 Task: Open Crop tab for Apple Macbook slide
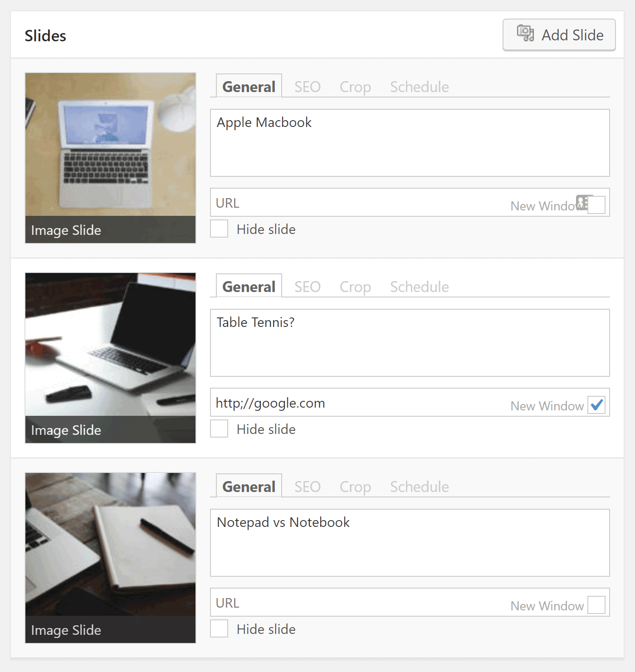point(355,87)
